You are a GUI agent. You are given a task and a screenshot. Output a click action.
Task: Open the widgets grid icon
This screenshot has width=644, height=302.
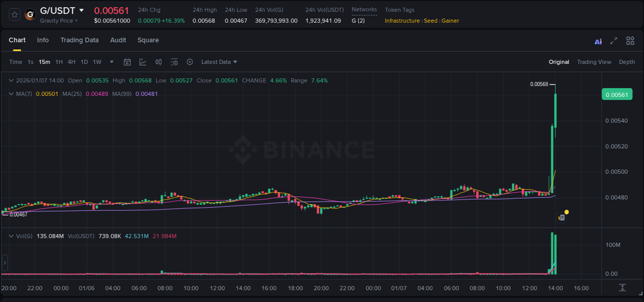click(x=630, y=40)
